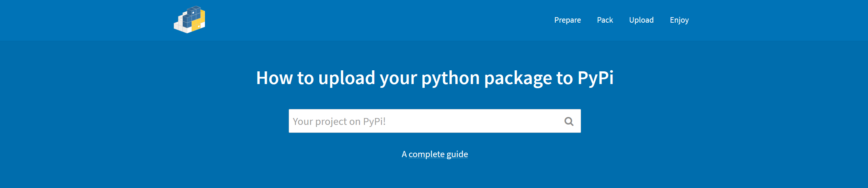Return home via the stacked-cubes logo

[190, 20]
